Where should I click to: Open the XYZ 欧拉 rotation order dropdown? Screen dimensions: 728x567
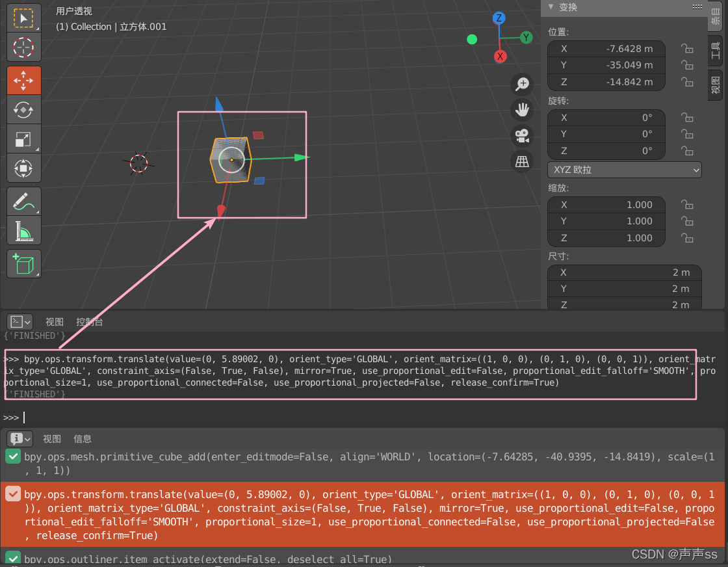[x=624, y=170]
